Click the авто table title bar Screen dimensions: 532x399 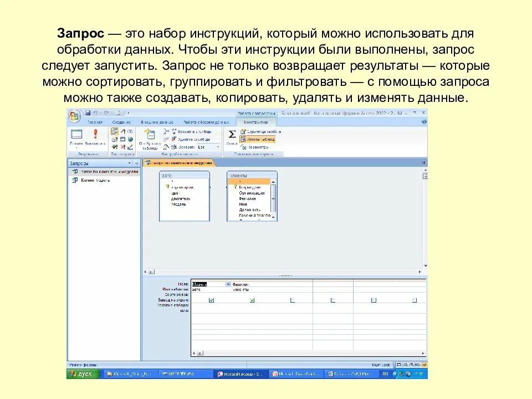click(x=184, y=176)
